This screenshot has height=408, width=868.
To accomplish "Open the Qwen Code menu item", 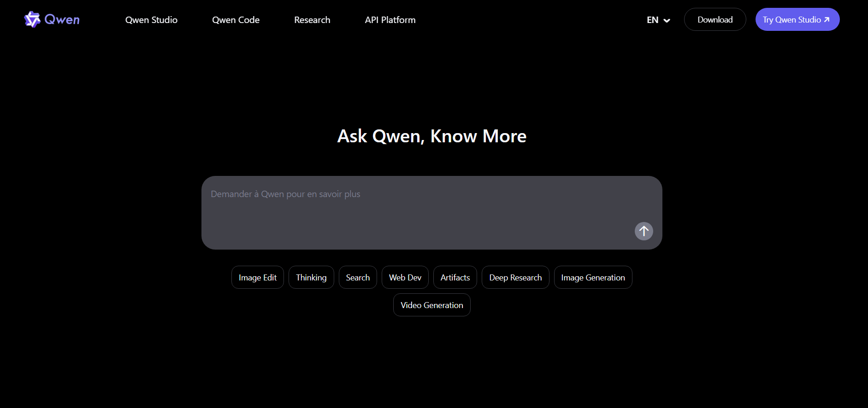I will [236, 20].
